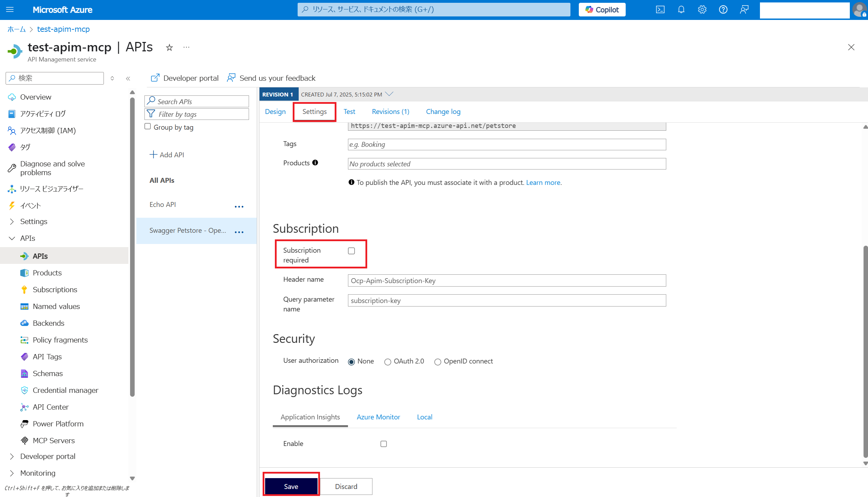Go to ホーム breadcrumb
Viewport: 868px width, 497px height.
pos(16,29)
